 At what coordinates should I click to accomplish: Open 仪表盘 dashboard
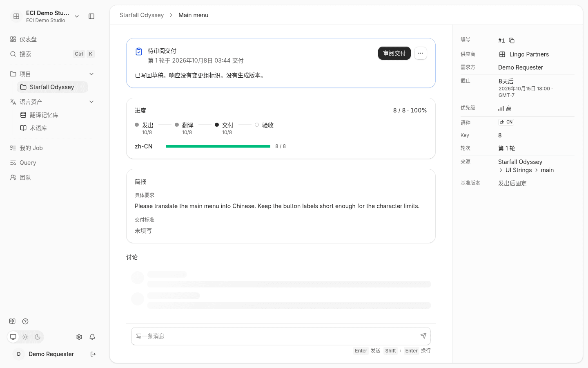coord(52,39)
